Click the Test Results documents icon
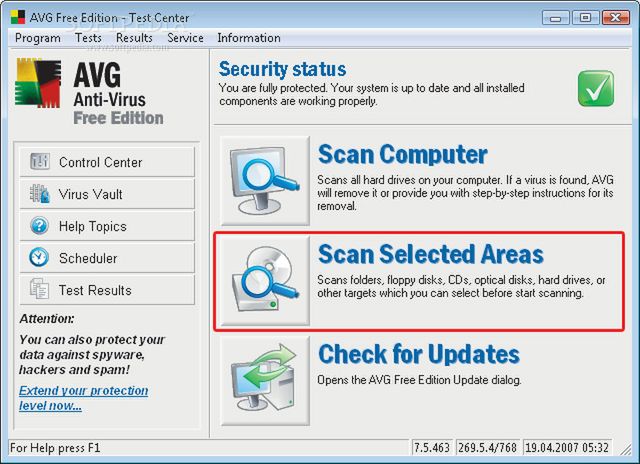The width and height of the screenshot is (640, 464). (39, 289)
